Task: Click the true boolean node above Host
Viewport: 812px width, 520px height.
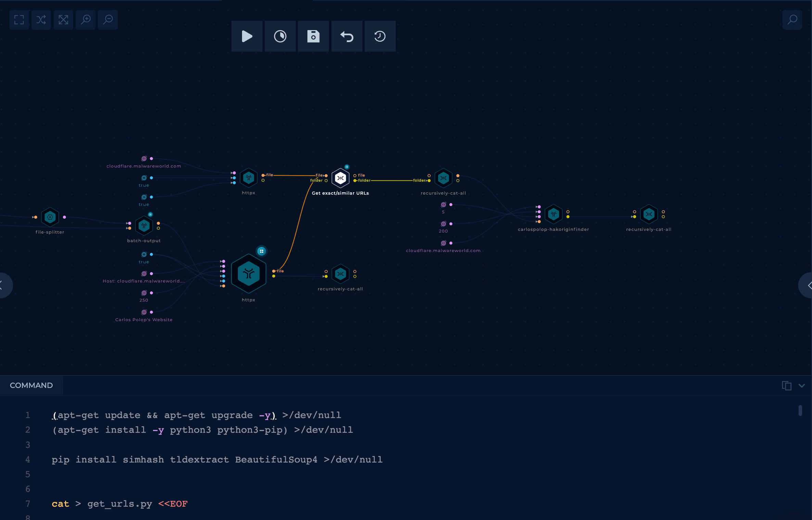Action: (x=144, y=255)
